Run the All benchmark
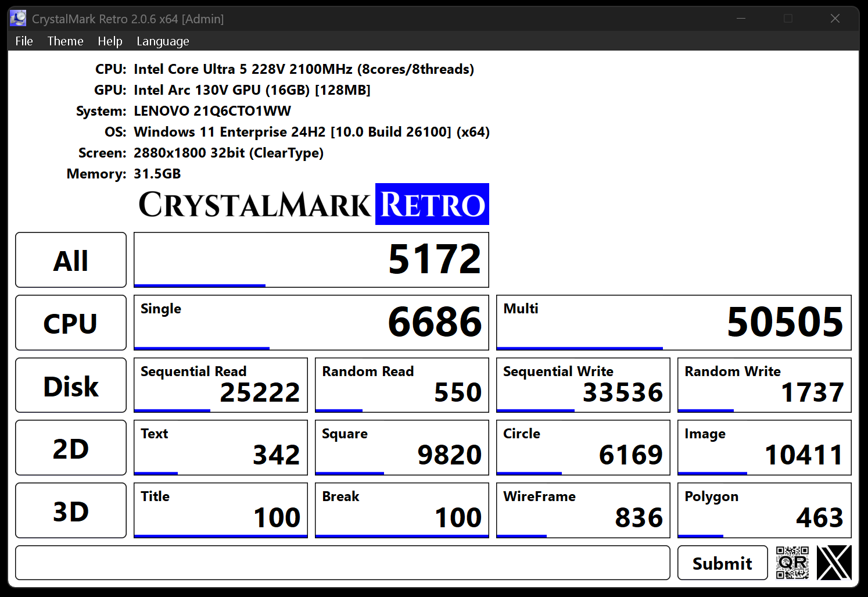The image size is (868, 597). tap(71, 260)
